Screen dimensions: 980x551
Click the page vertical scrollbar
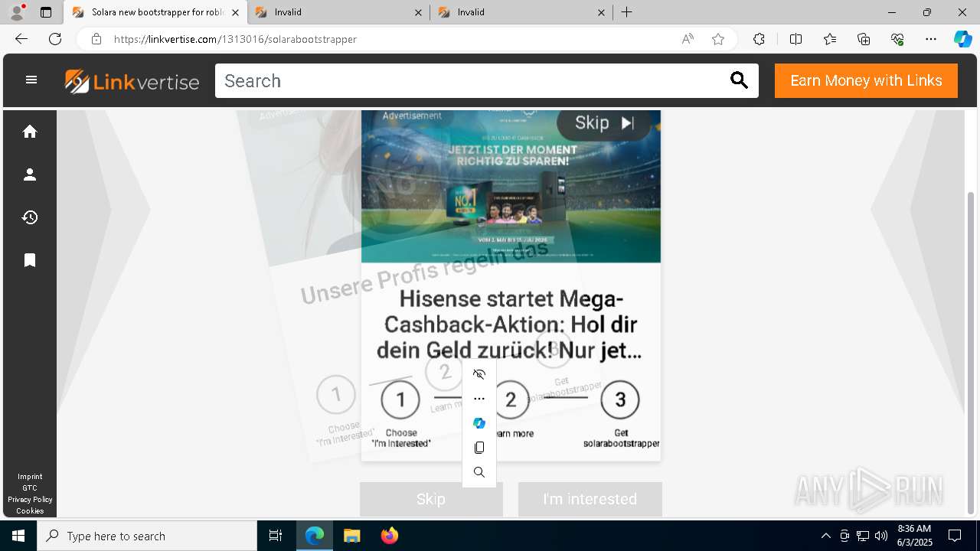pos(972,352)
